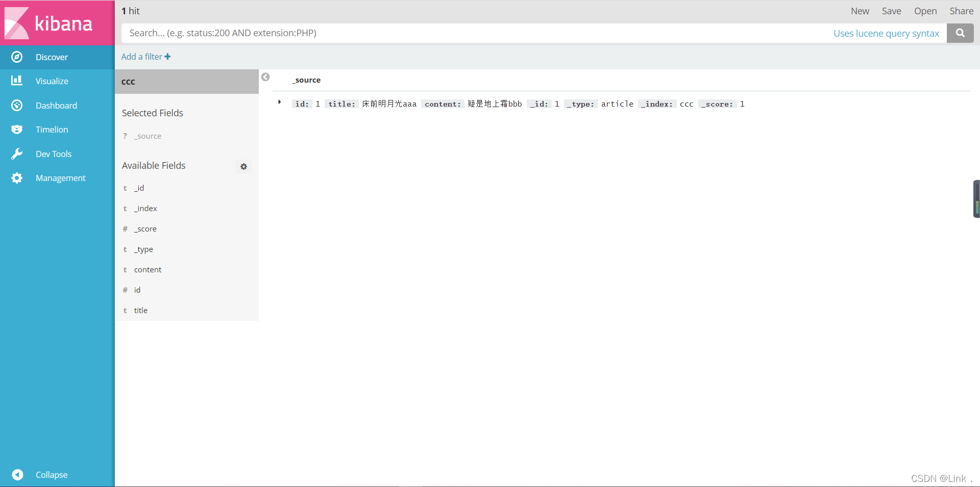The image size is (980, 487).
Task: Select the title available field
Action: [141, 311]
